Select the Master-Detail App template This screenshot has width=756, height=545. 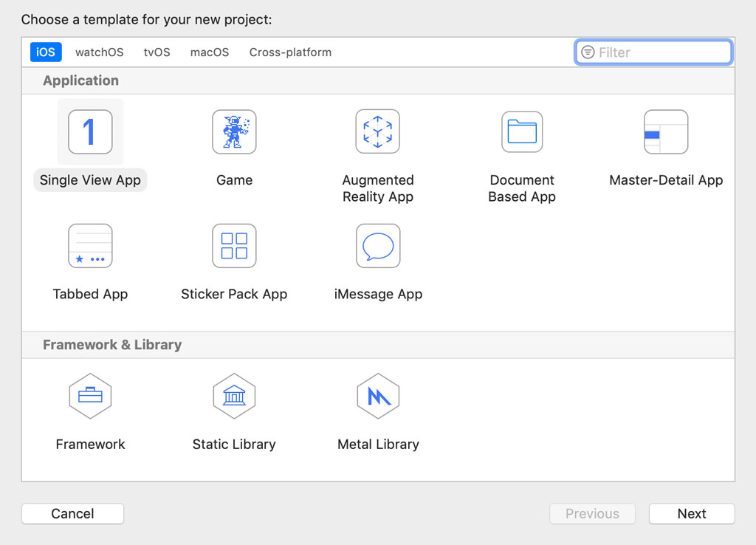[666, 131]
